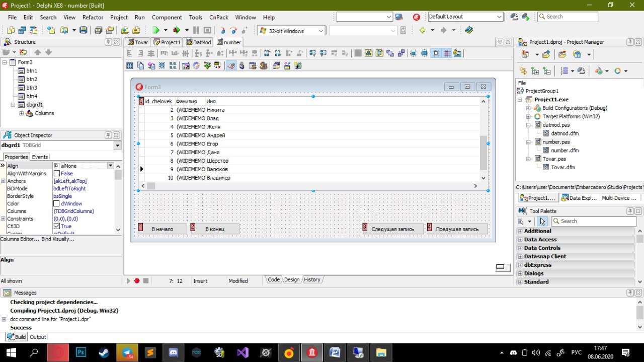Click the Structure panel delete item icon
Viewport: 644px width, 362px height.
click(23, 52)
